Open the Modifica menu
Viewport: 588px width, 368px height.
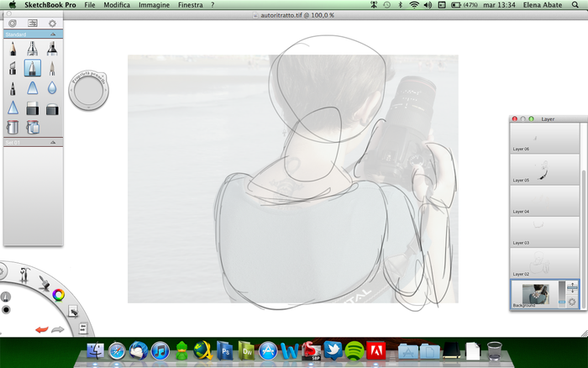coord(117,5)
